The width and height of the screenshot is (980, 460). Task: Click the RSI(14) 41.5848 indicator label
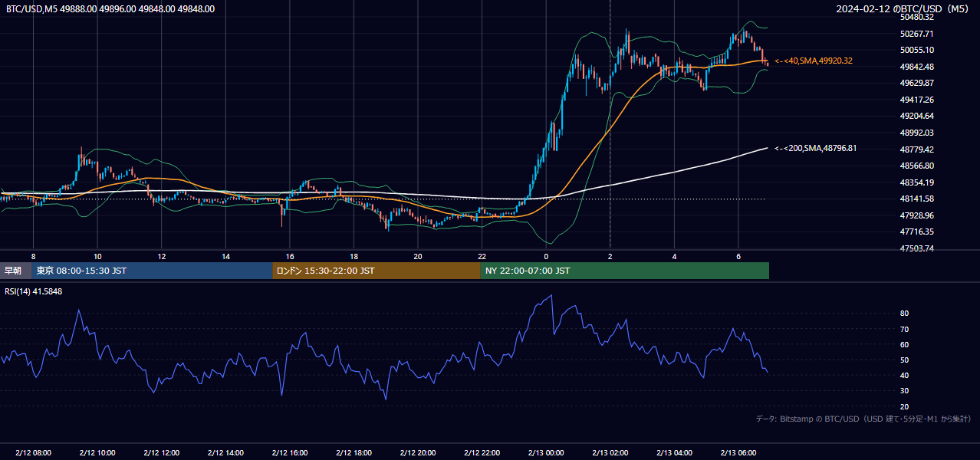[34, 291]
